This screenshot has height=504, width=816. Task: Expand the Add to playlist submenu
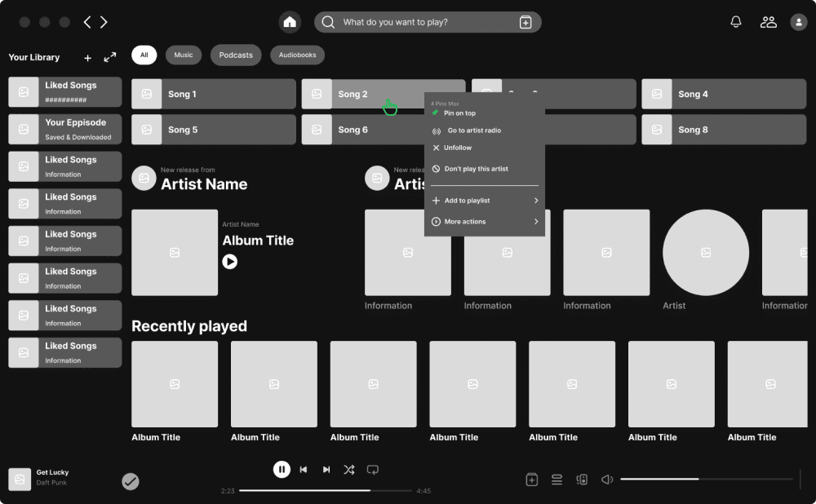[x=484, y=201]
